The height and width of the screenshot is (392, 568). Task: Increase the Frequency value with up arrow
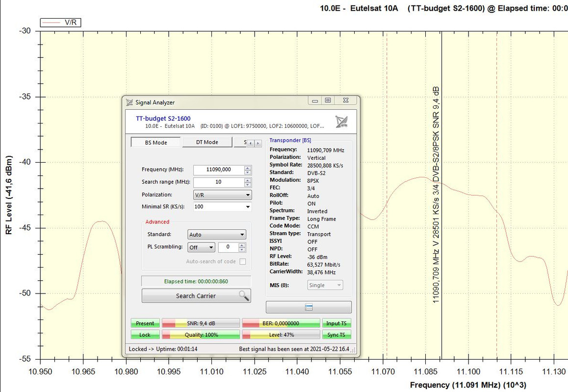pyautogui.click(x=248, y=168)
